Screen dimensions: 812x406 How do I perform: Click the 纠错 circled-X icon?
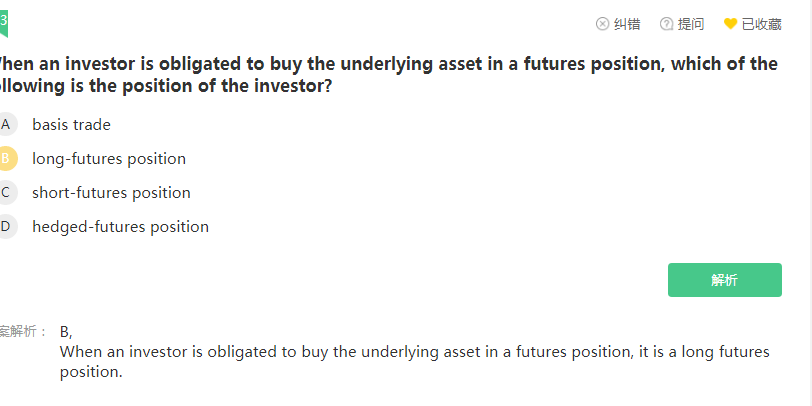[602, 24]
